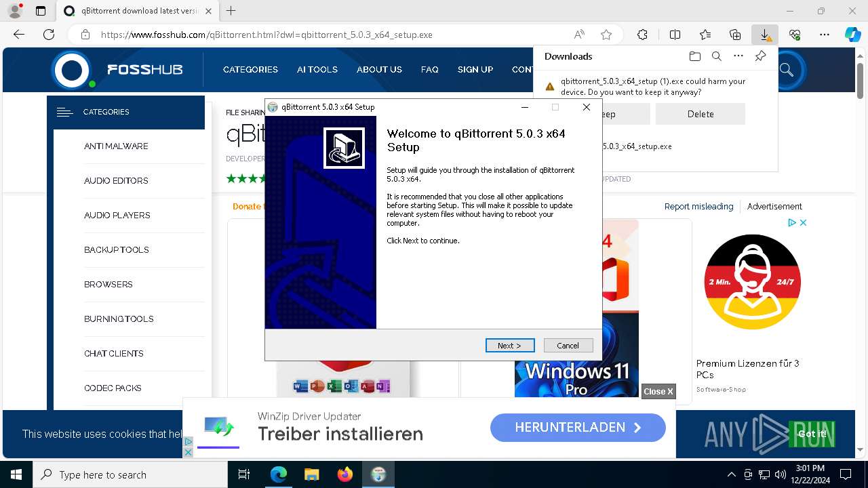Open the Collections icon in the toolbar
This screenshot has width=868, height=488.
click(735, 35)
